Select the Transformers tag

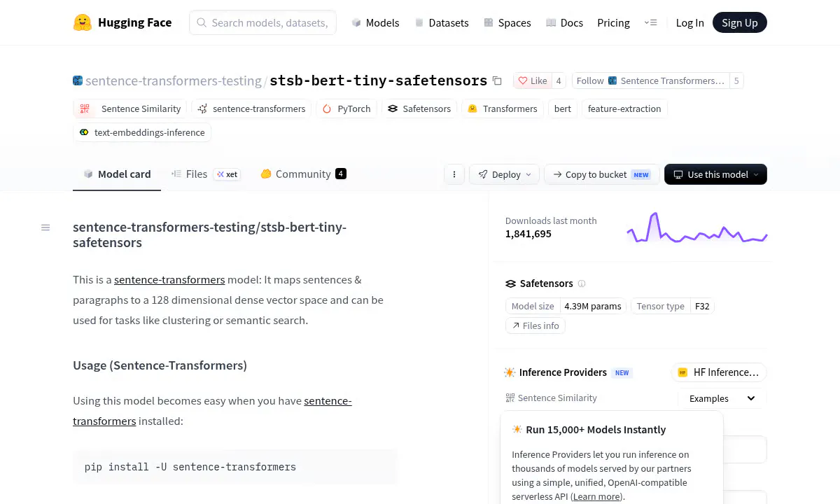tap(503, 108)
